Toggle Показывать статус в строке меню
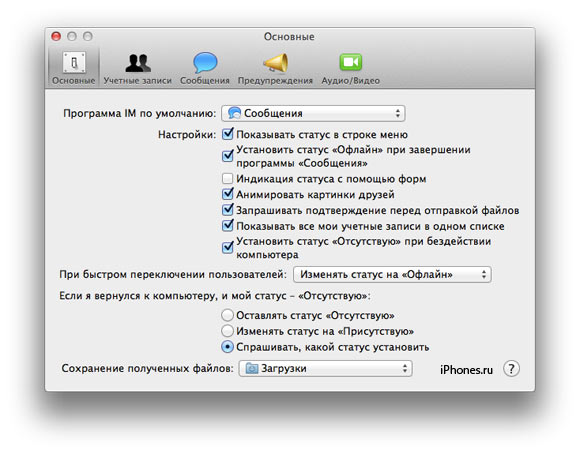The image size is (580, 454). click(227, 134)
